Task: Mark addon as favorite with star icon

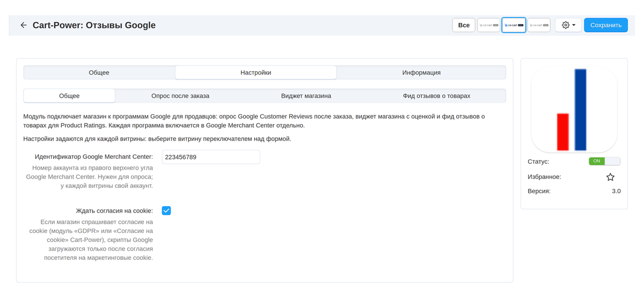Action: point(610,177)
